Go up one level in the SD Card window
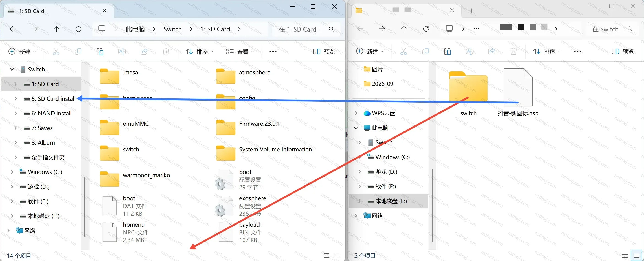The width and height of the screenshot is (644, 261). click(56, 29)
